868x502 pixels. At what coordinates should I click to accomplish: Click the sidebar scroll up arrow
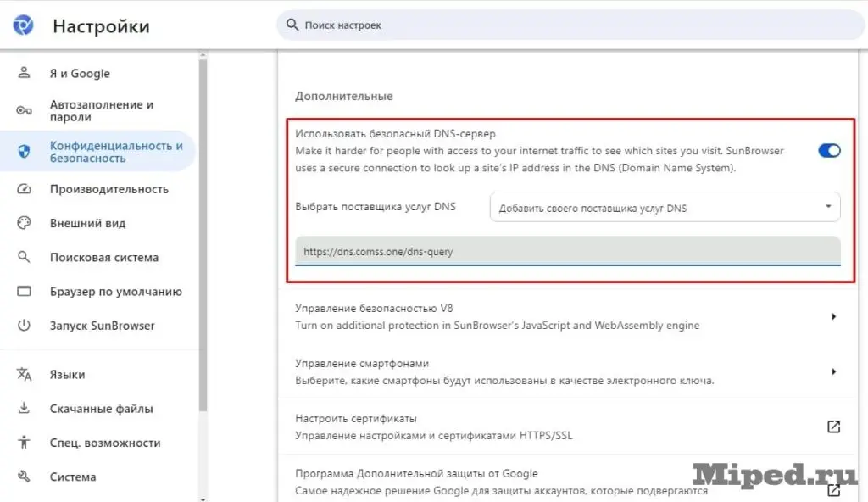(x=203, y=55)
